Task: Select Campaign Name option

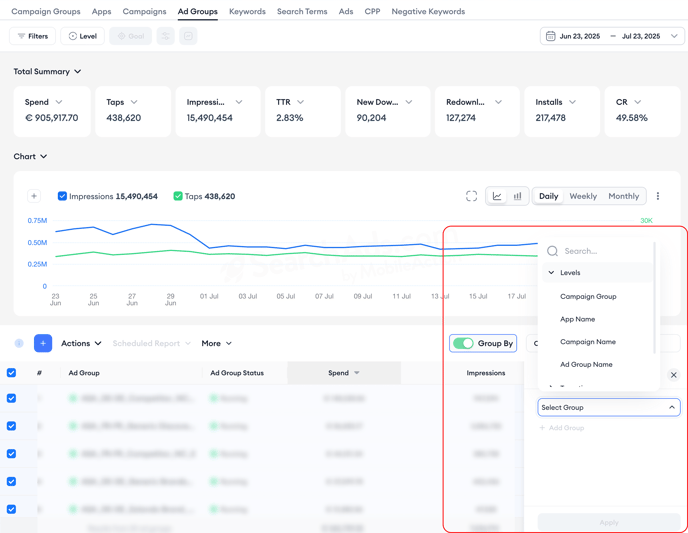Action: [x=588, y=342]
